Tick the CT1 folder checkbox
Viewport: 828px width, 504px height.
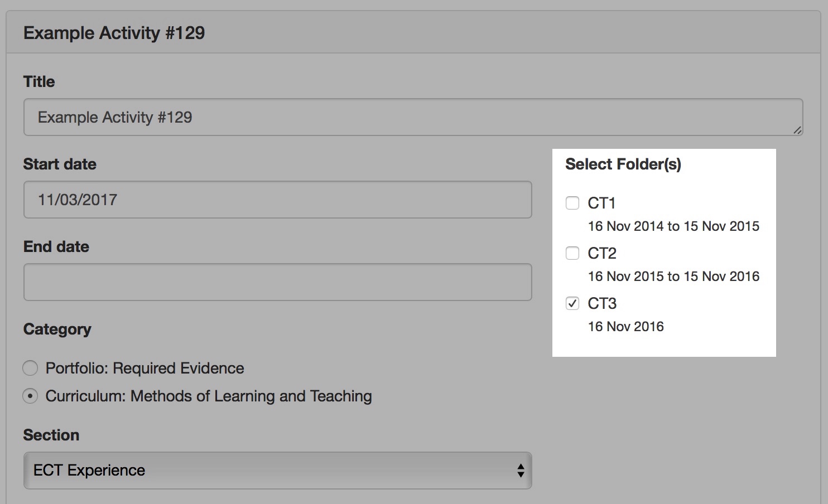(x=572, y=203)
